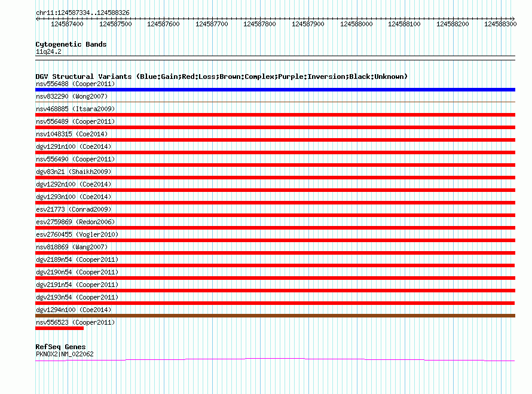
Task: Click ruler position 124588200
Action: tap(452, 24)
